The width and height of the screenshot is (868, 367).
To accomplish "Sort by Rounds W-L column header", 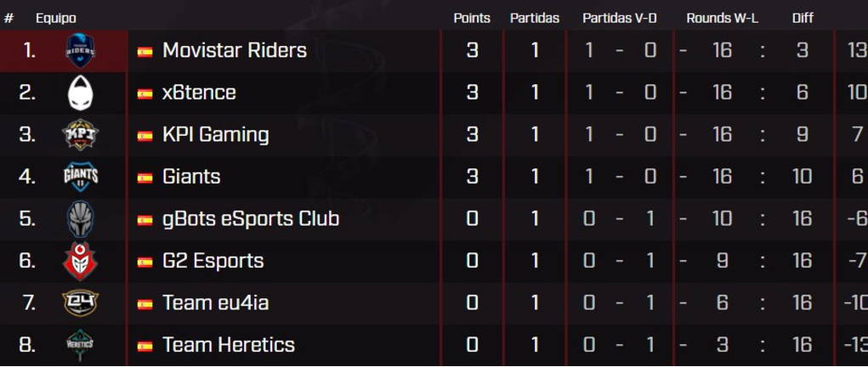I will point(723,19).
